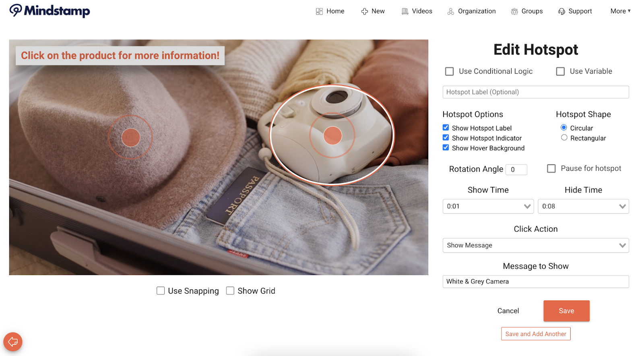Click the Mindstamp logo
The width and height of the screenshot is (644, 356).
50,11
